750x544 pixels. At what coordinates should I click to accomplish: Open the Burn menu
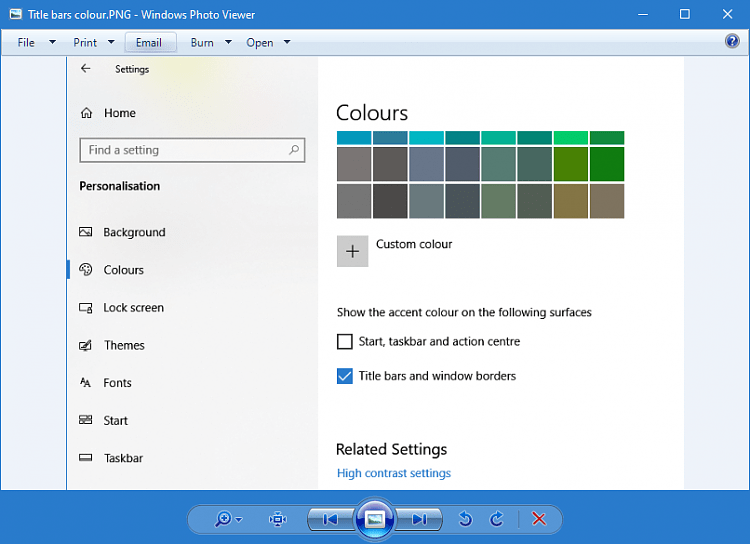pyautogui.click(x=202, y=43)
